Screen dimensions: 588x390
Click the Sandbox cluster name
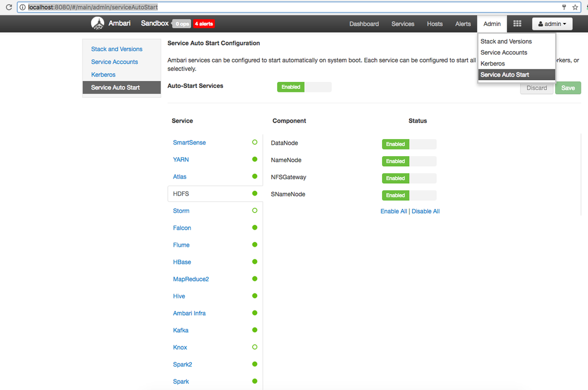pos(154,24)
